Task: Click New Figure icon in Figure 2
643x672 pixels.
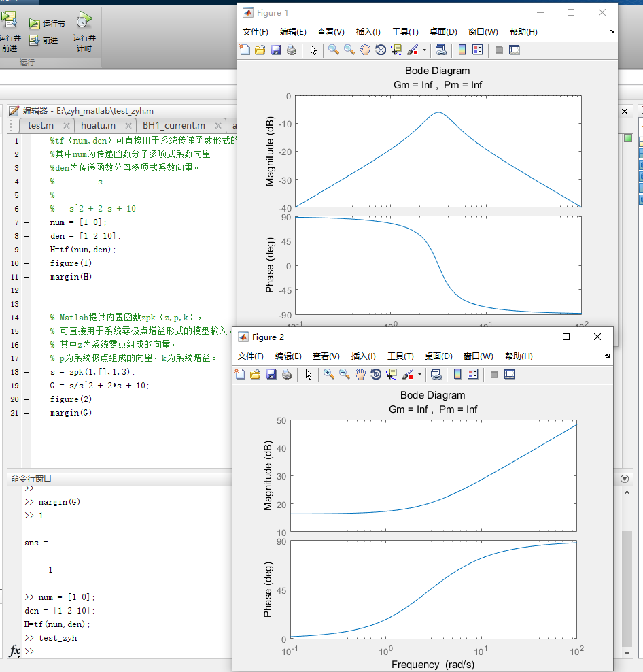Action: [241, 375]
